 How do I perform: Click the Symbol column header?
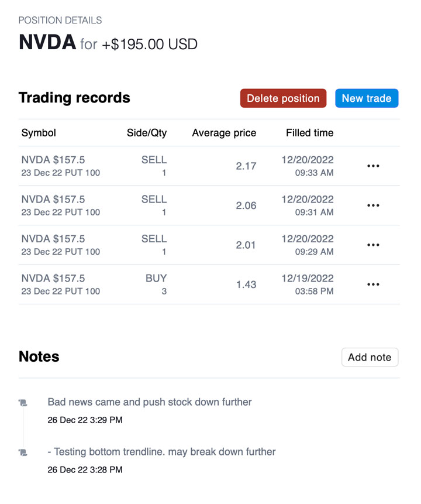[x=39, y=133]
